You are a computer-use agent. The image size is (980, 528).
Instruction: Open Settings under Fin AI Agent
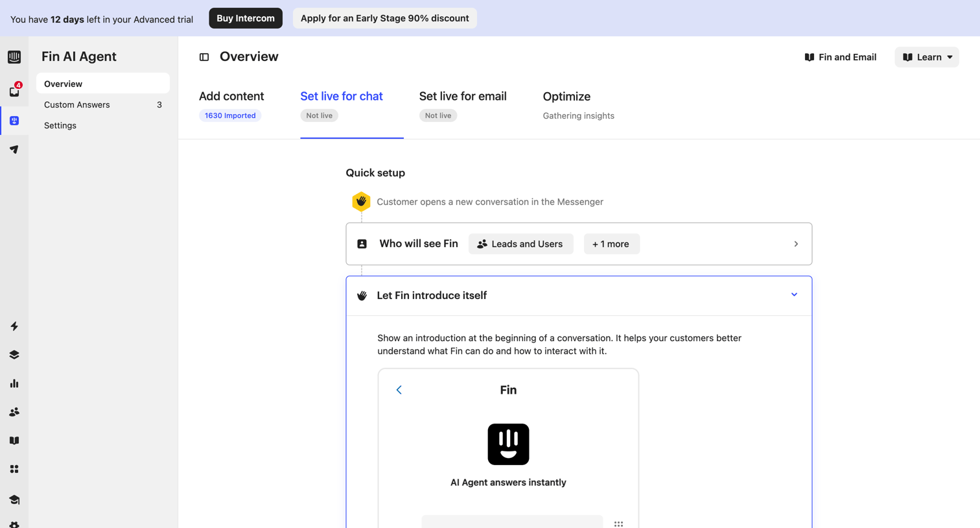pyautogui.click(x=103, y=125)
